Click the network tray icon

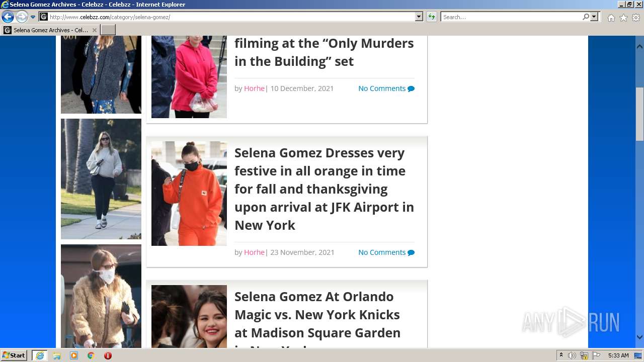(x=584, y=355)
